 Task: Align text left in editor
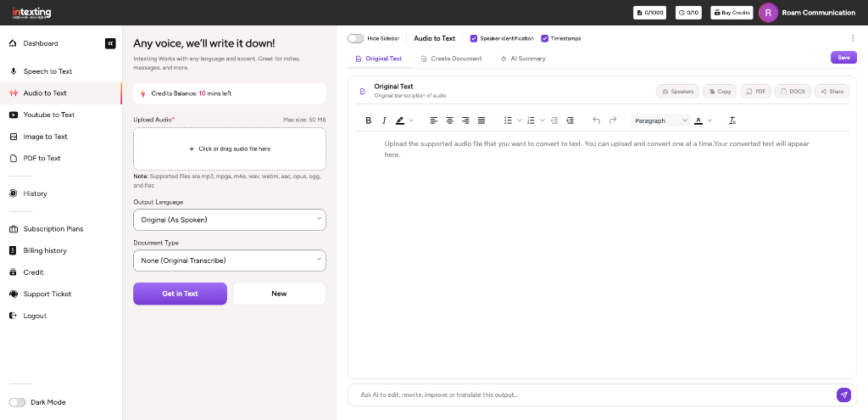pyautogui.click(x=434, y=120)
